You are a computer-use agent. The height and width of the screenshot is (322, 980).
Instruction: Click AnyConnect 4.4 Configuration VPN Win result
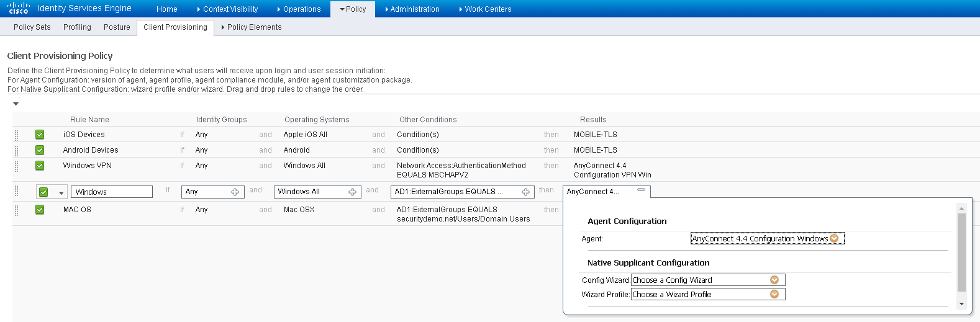(612, 170)
